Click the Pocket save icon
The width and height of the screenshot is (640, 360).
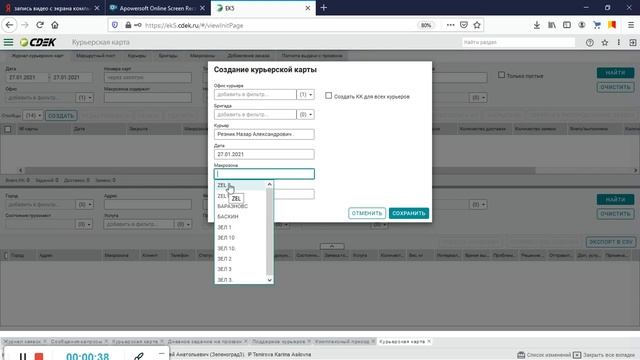464,25
